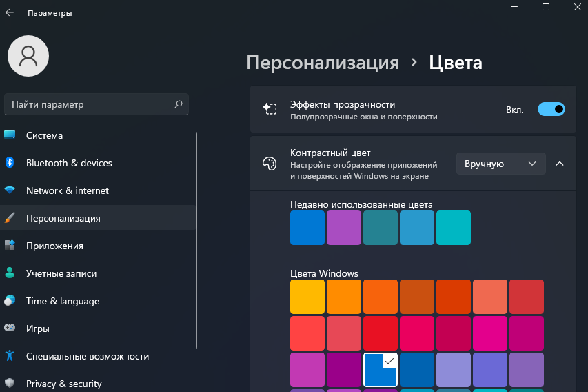Viewport: 588px width, 392px height.
Task: Open Bluetooth & devices page
Action: click(98, 163)
